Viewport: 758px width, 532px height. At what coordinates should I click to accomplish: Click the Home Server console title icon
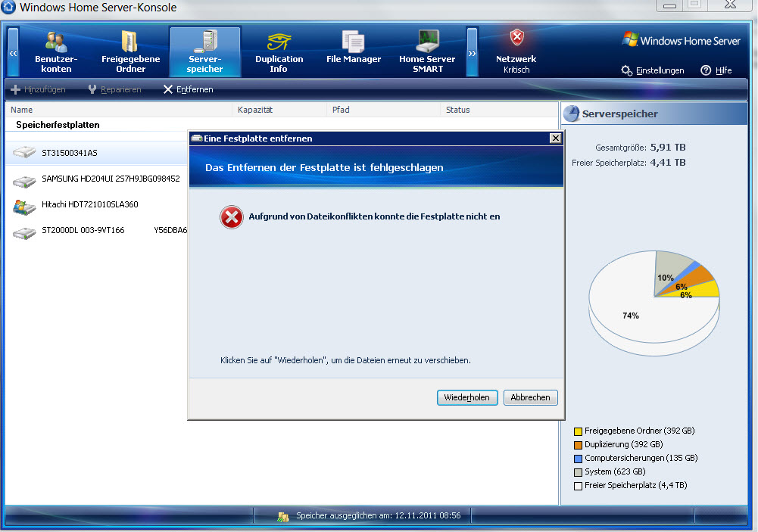pos(8,7)
